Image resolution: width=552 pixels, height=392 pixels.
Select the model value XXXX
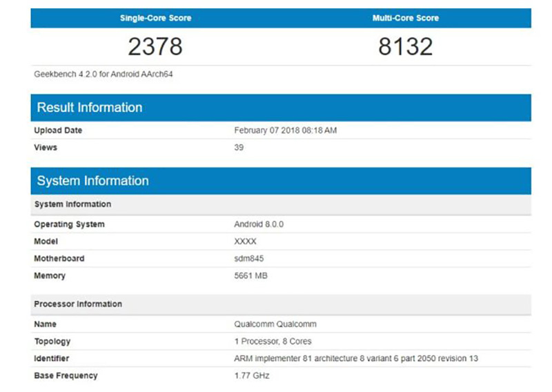coord(245,242)
